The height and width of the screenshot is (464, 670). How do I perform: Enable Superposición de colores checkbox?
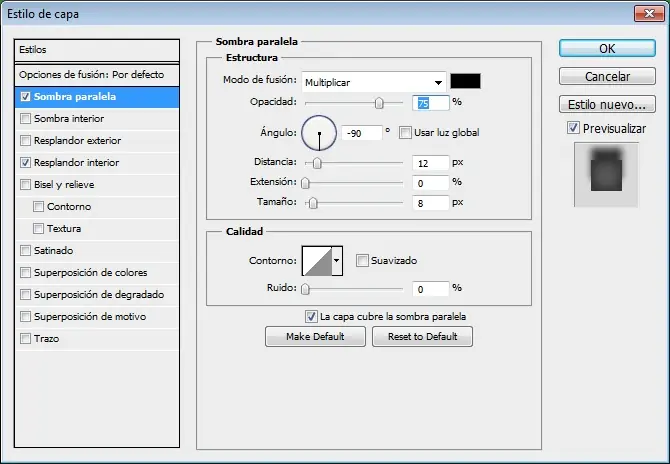[x=26, y=273]
